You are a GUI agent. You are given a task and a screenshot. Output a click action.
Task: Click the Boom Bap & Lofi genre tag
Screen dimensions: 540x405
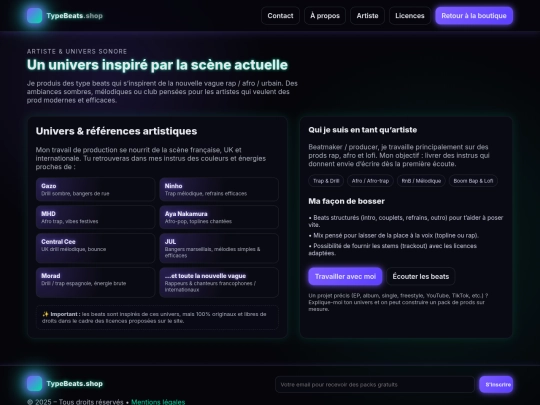click(x=473, y=181)
